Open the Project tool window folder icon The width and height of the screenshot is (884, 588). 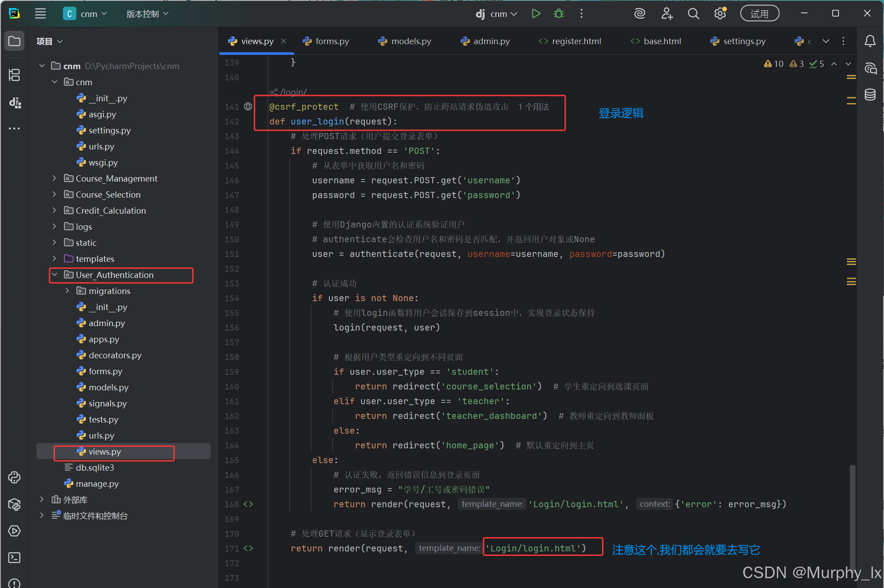(14, 41)
